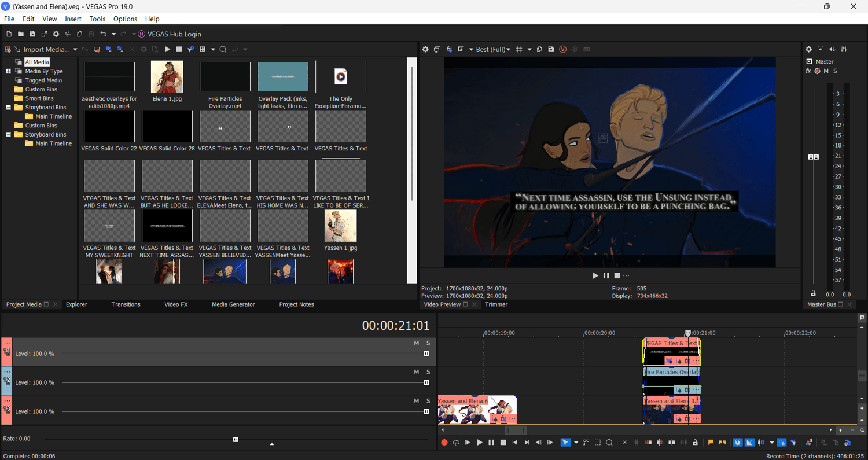
Task: Open the color grading panel icon
Action: click(x=808, y=443)
